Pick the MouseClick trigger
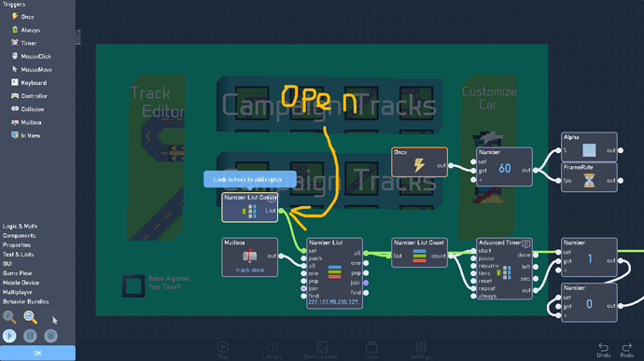 point(31,56)
